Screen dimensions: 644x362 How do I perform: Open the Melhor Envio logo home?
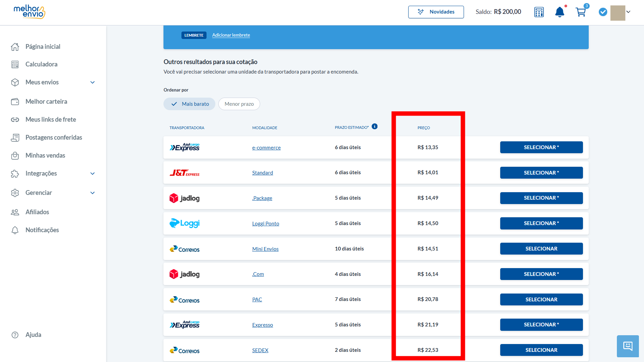[30, 12]
